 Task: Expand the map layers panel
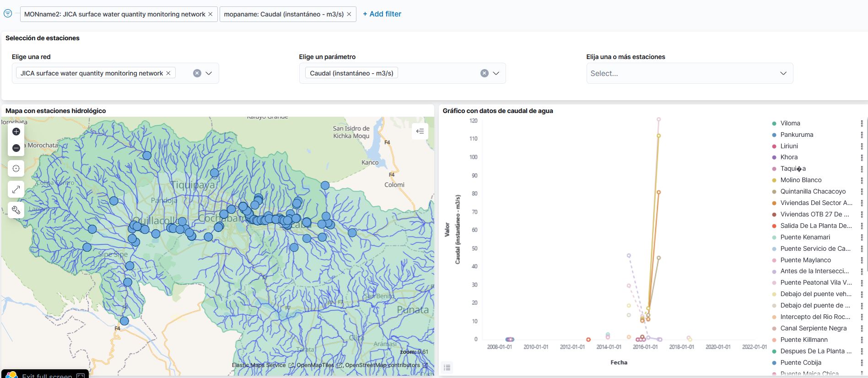coord(420,131)
